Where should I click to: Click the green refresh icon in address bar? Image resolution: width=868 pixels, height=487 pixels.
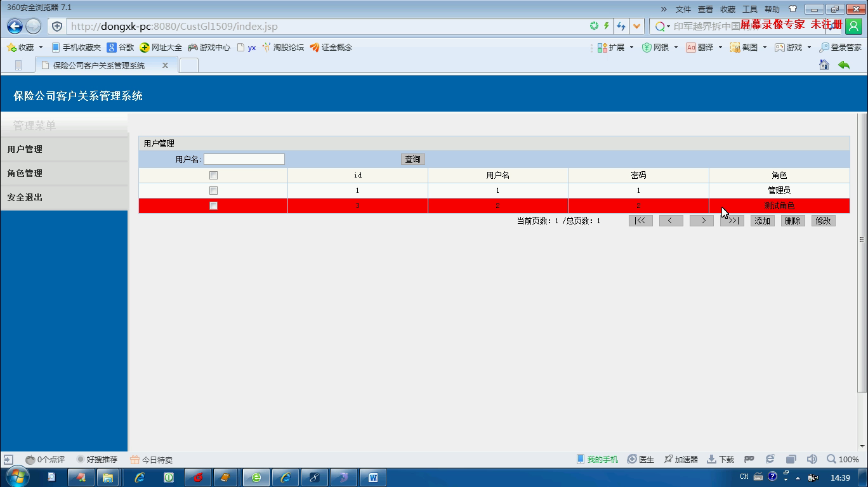(594, 26)
